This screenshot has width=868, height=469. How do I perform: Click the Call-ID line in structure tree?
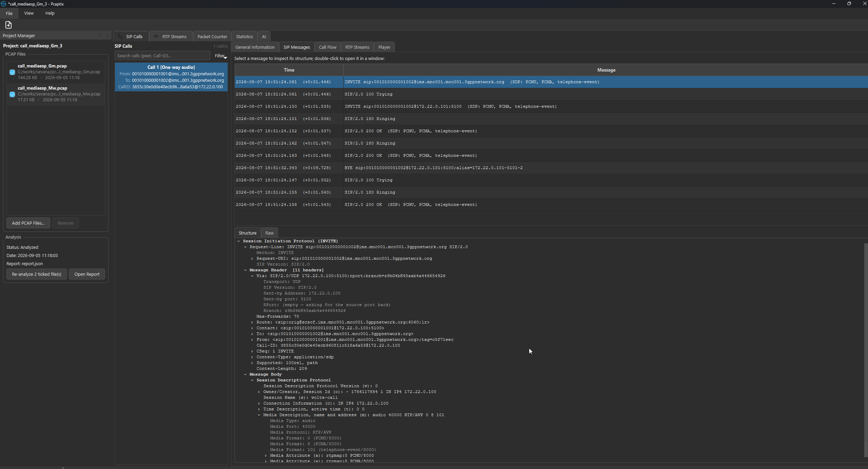(328, 346)
